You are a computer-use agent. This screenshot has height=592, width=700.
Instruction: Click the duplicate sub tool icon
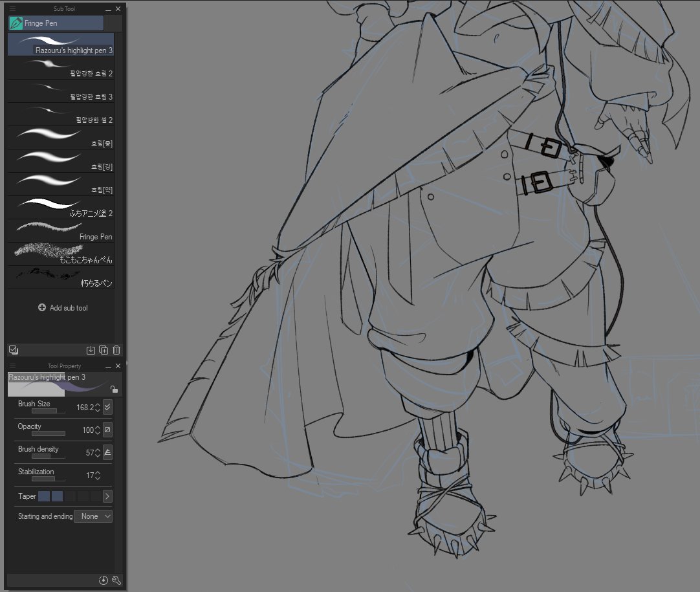tap(104, 350)
